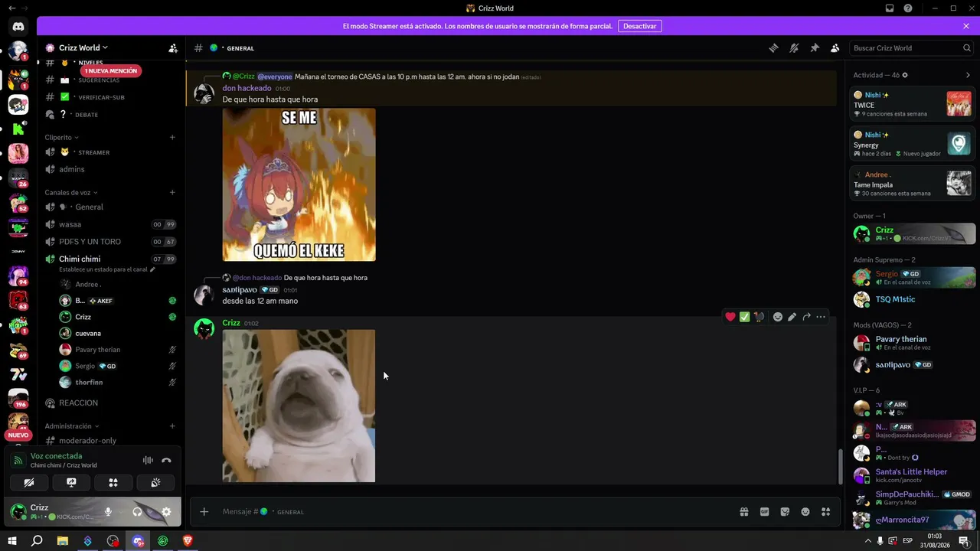Deactivate Streamer mode with Desactivar
980x551 pixels.
point(639,26)
